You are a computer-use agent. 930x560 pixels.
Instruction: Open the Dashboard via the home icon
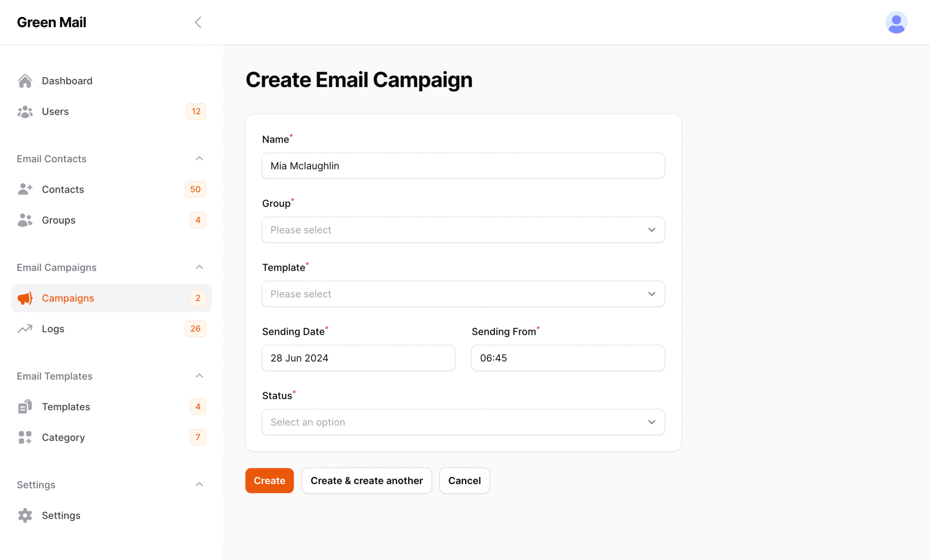25,80
